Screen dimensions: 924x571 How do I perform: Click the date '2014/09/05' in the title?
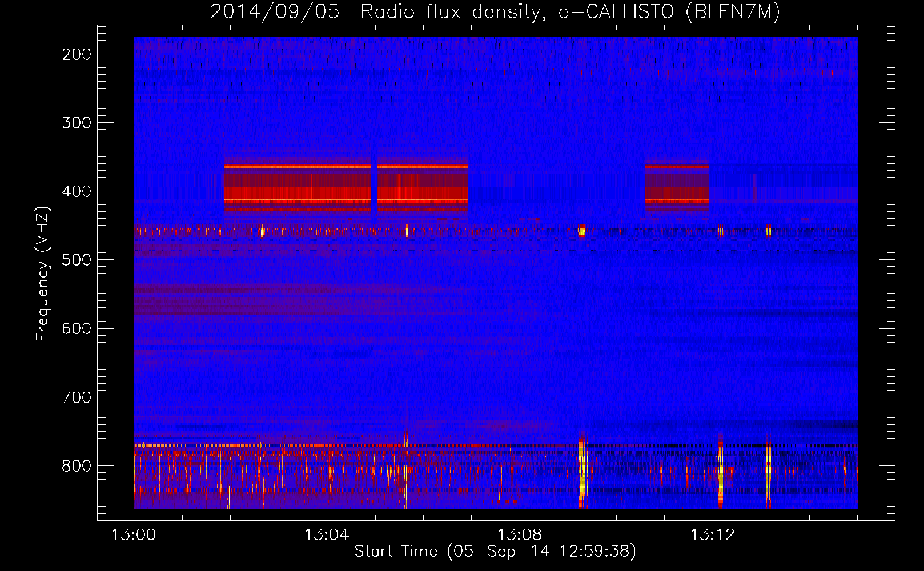[x=275, y=12]
